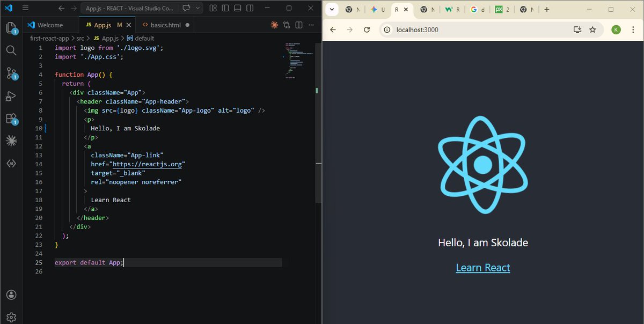Image resolution: width=644 pixels, height=324 pixels.
Task: Click the install app icon in Chrome address bar
Action: tap(577, 30)
